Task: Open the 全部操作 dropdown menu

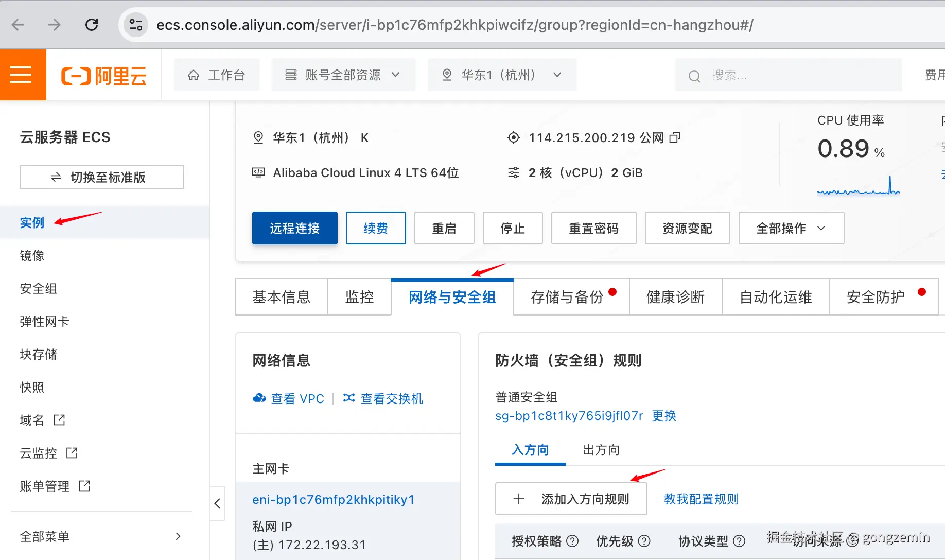Action: pyautogui.click(x=791, y=228)
